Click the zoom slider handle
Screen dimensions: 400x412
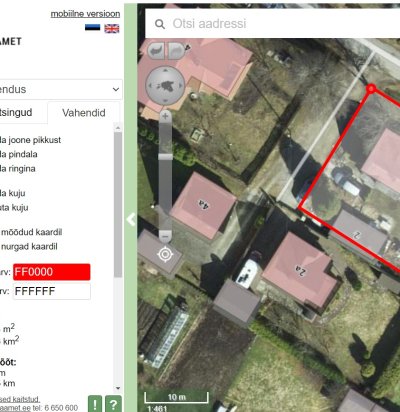click(x=165, y=157)
